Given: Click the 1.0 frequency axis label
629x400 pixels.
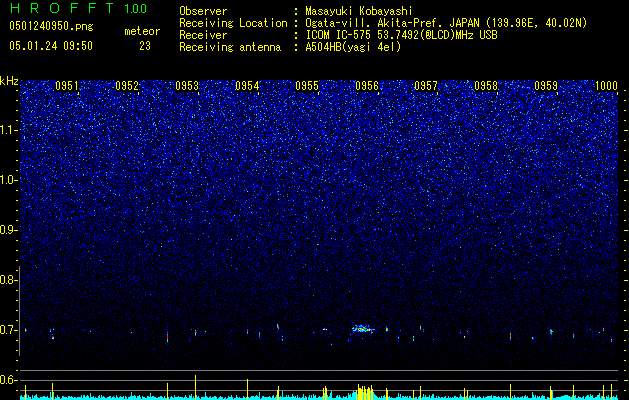Looking at the screenshot, I should [8, 180].
